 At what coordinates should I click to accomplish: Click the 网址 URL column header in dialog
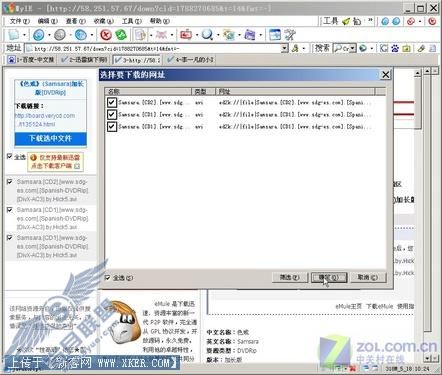295,91
